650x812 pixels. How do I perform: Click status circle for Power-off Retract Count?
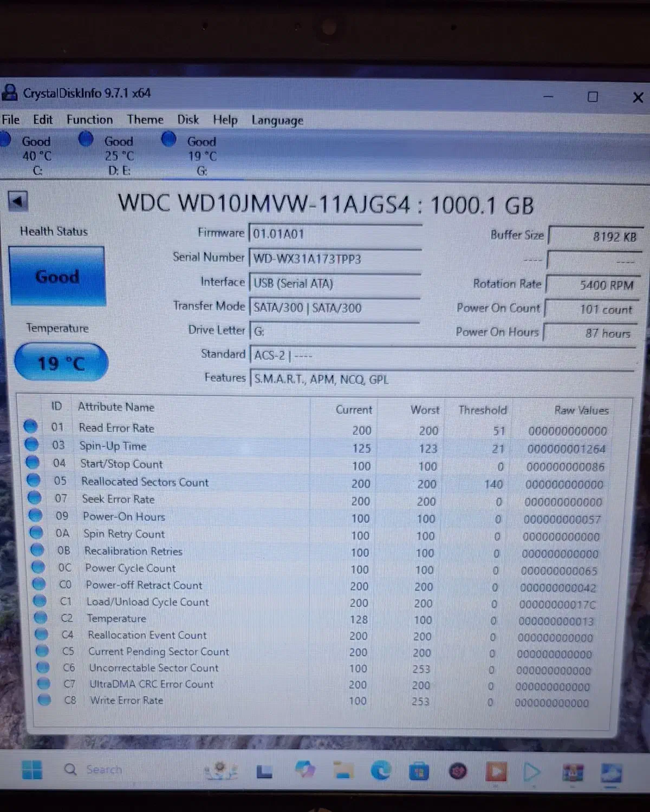click(38, 584)
